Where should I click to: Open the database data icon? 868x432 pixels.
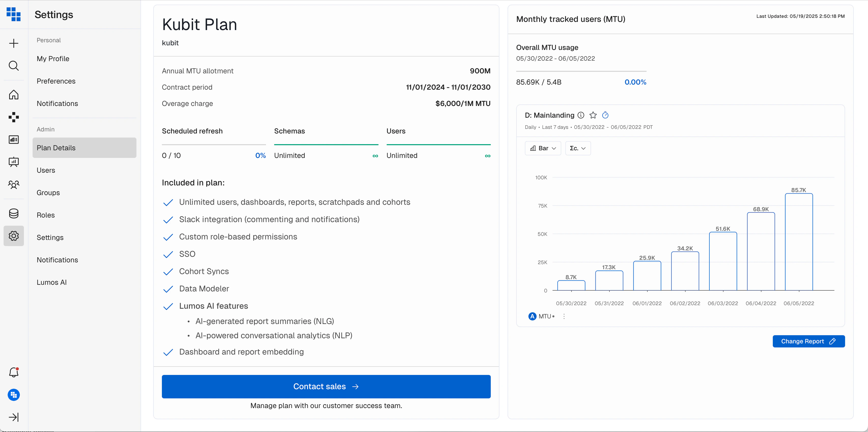tap(13, 213)
